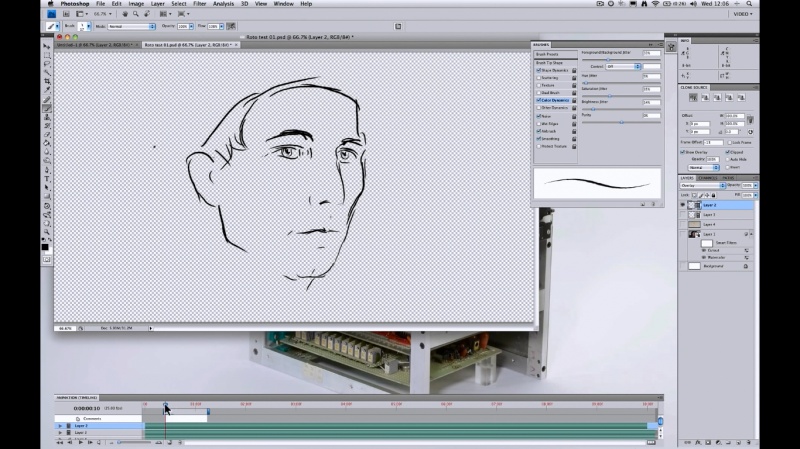Toggle the Shape Dynamics checkbox
Image resolution: width=800 pixels, height=449 pixels.
pos(539,70)
